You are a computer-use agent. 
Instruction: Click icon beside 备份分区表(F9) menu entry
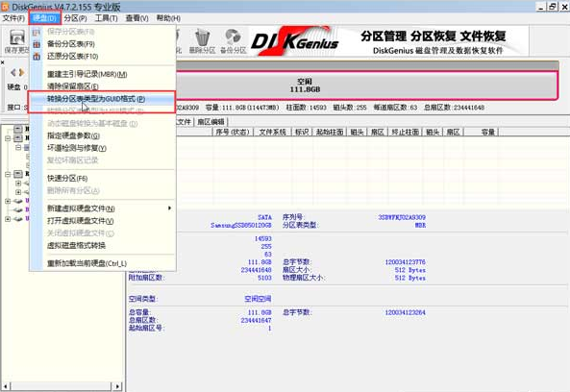[37, 44]
